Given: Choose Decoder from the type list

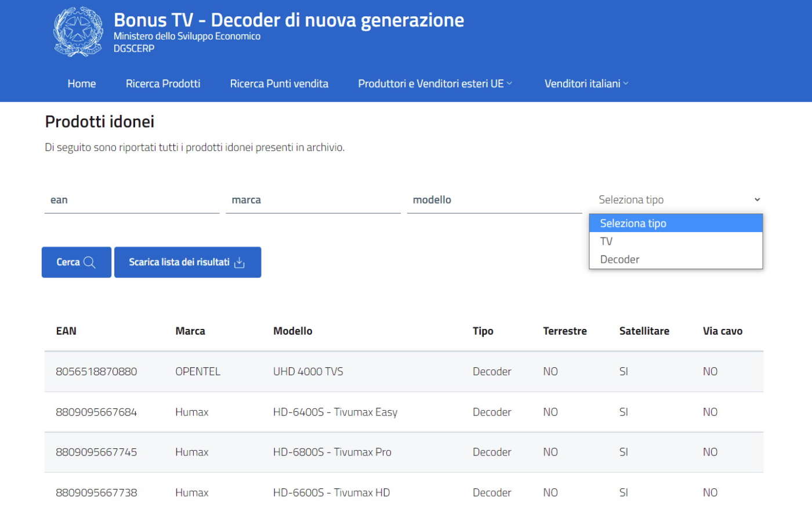Looking at the screenshot, I should click(619, 259).
